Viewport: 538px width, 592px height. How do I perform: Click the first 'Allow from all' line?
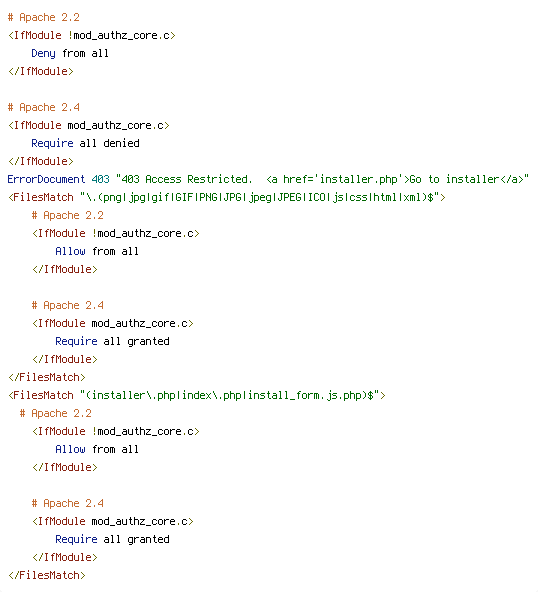(97, 251)
